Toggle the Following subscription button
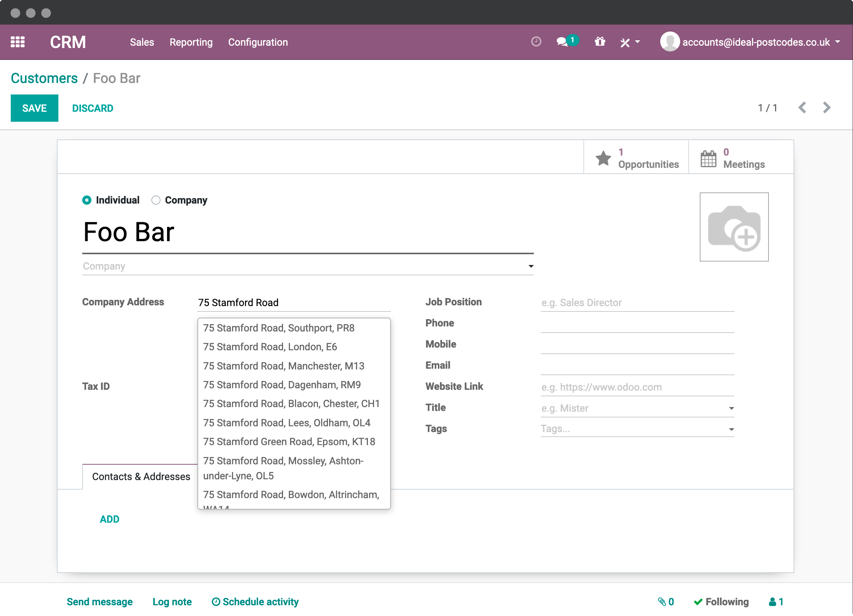This screenshot has width=853, height=616. point(721,602)
